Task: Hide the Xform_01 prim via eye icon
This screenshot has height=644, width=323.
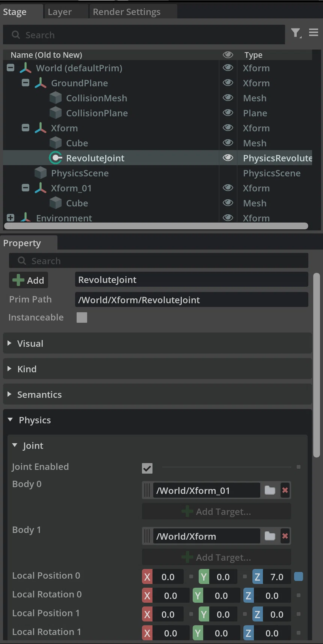Action: (228, 188)
